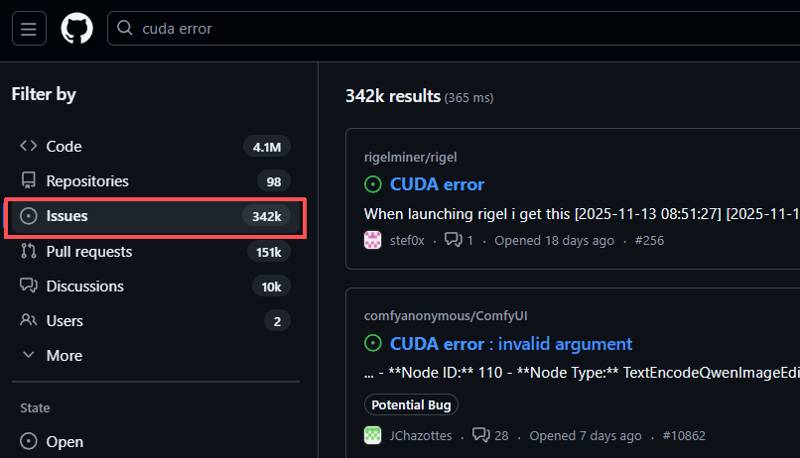
Task: Filter results by Repositories
Action: pos(87,181)
